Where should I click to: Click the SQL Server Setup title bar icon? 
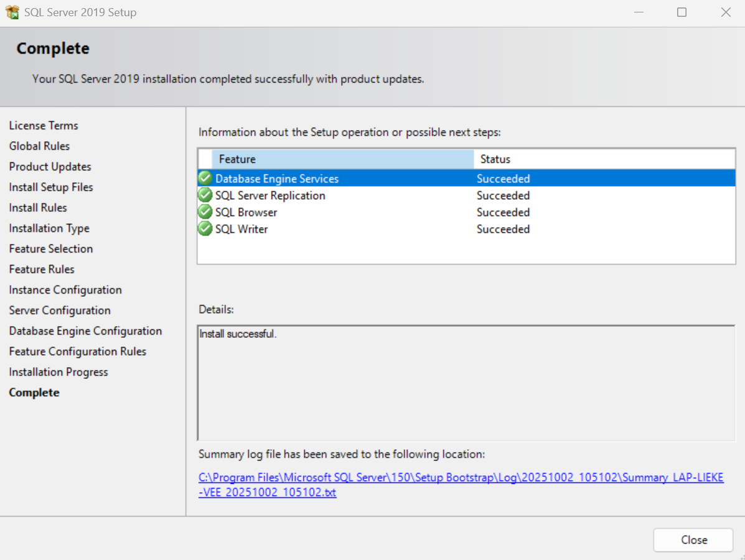tap(12, 12)
